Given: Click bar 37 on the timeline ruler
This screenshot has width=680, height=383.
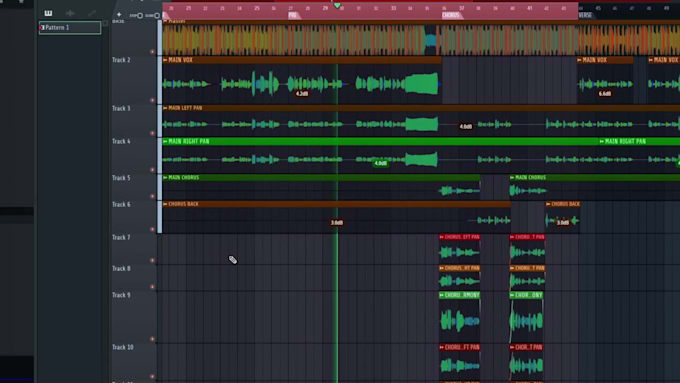Looking at the screenshot, I should click(x=461, y=8).
